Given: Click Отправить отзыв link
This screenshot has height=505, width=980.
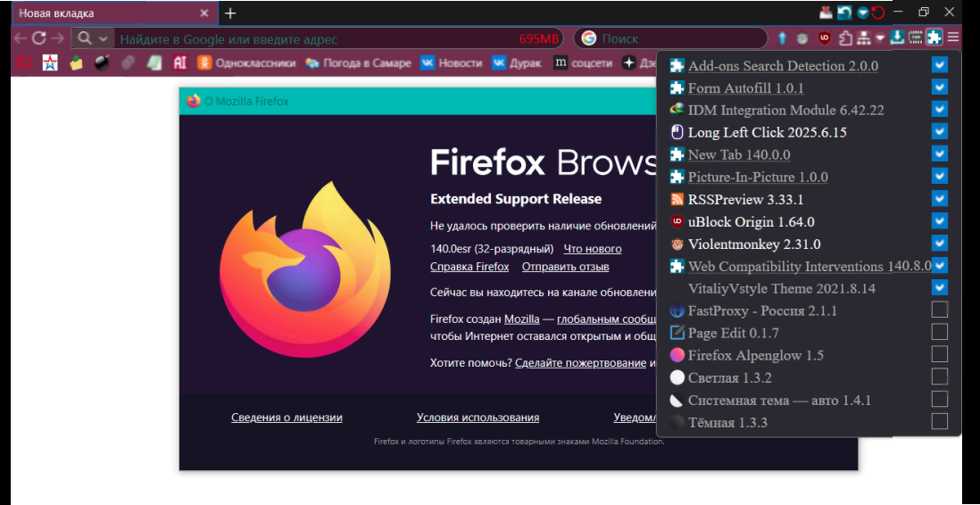Looking at the screenshot, I should click(566, 267).
